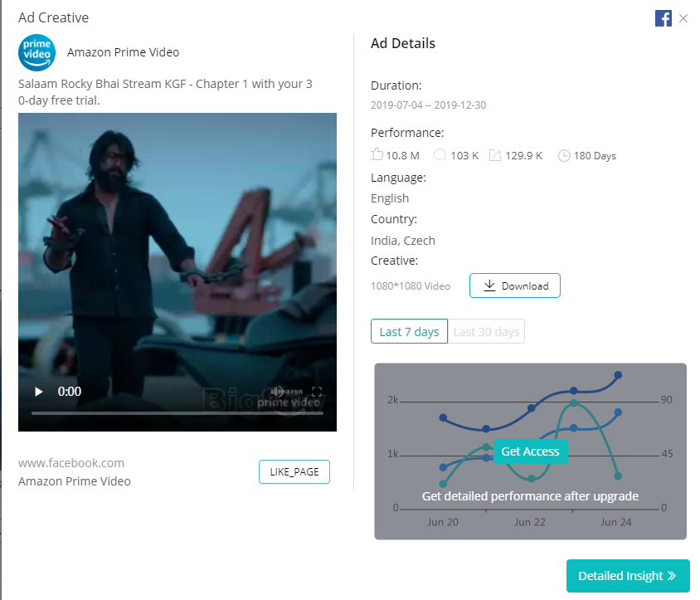Screen dimensions: 700x600
Task: Click the likes thumbs-up icon
Action: tap(377, 154)
